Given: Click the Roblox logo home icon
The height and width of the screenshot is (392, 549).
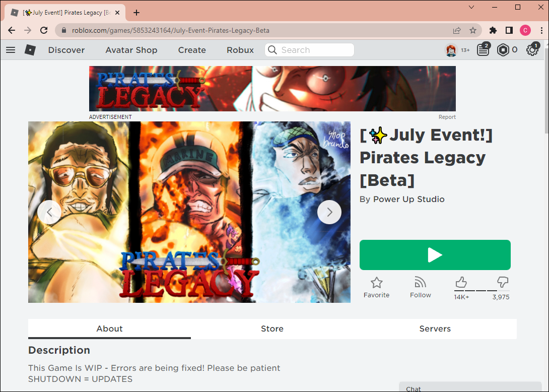Looking at the screenshot, I should [30, 50].
